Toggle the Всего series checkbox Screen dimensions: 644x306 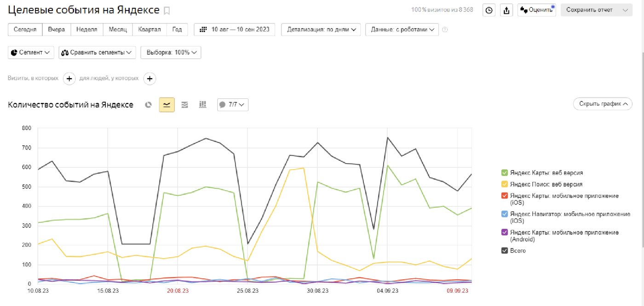[505, 251]
